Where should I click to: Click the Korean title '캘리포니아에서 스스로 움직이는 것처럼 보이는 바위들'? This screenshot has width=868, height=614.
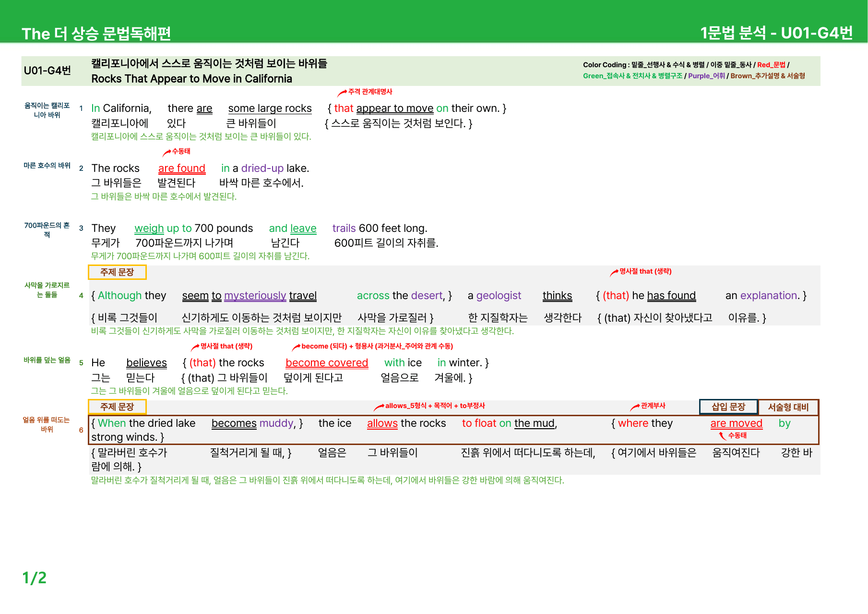[209, 63]
